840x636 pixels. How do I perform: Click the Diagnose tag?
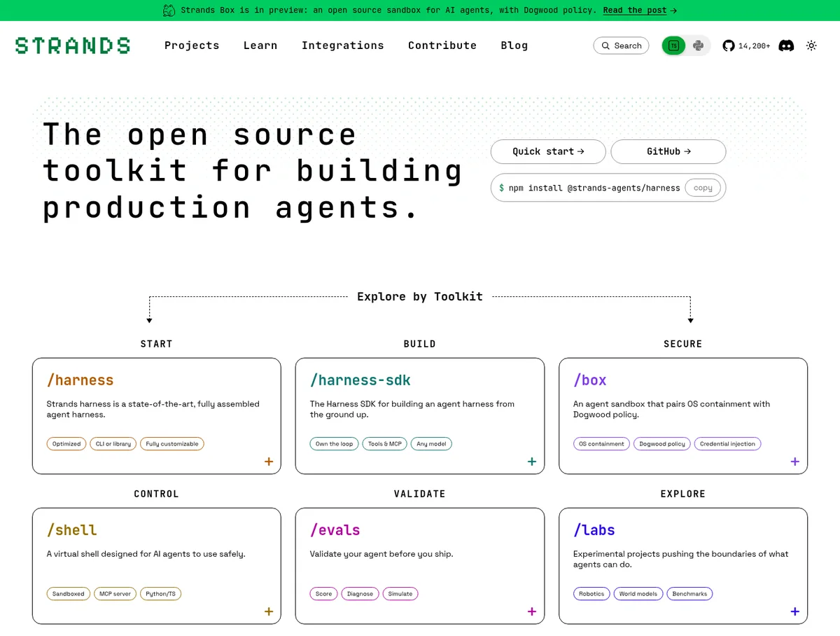point(360,593)
